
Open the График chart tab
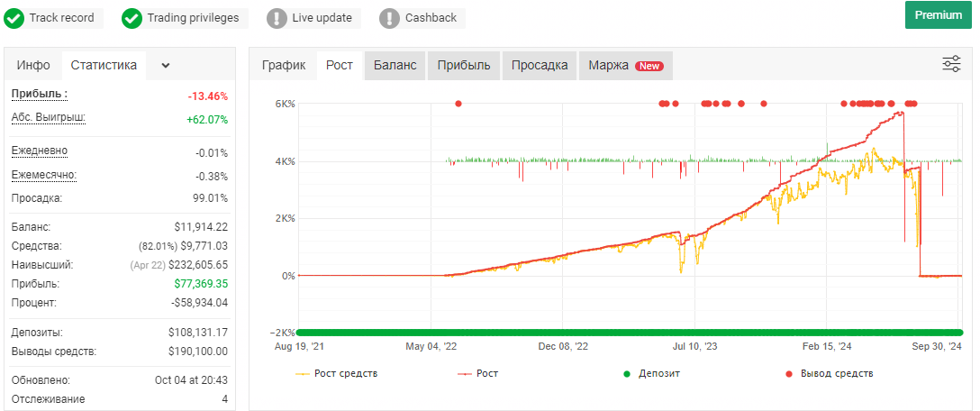(x=284, y=65)
